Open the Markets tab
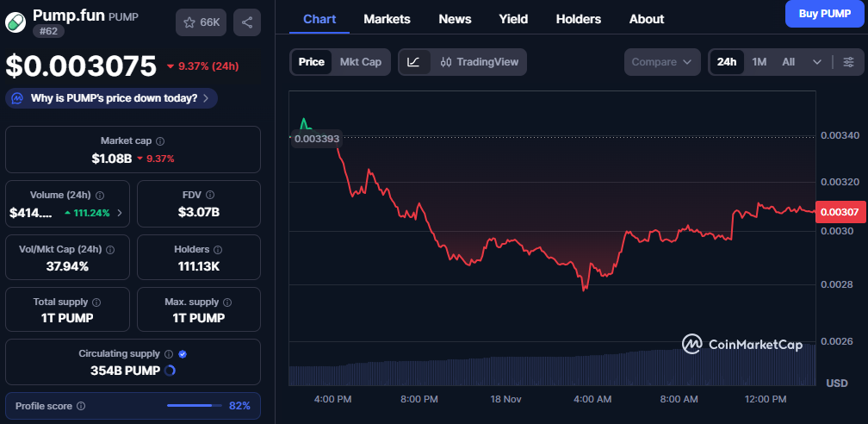Image resolution: width=868 pixels, height=424 pixels. point(387,19)
